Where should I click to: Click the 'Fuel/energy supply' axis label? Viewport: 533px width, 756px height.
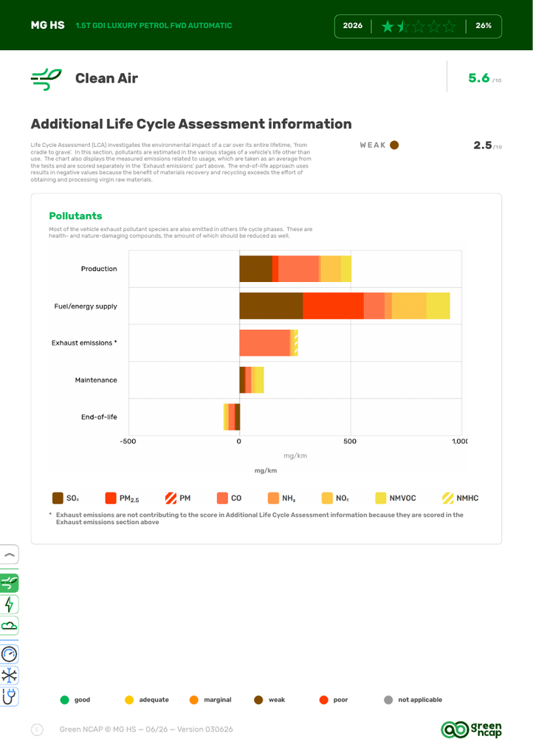coord(86,306)
